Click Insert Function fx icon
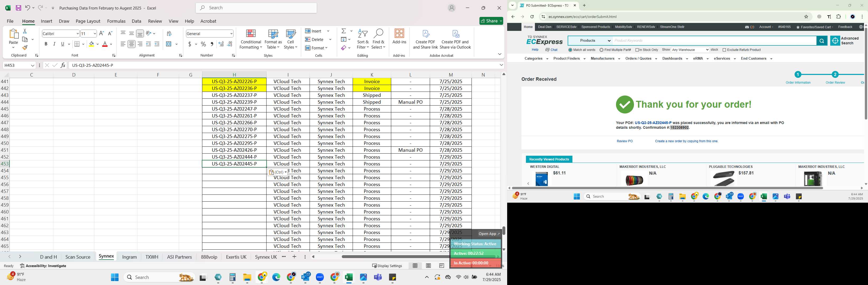The image size is (868, 285). point(63,65)
